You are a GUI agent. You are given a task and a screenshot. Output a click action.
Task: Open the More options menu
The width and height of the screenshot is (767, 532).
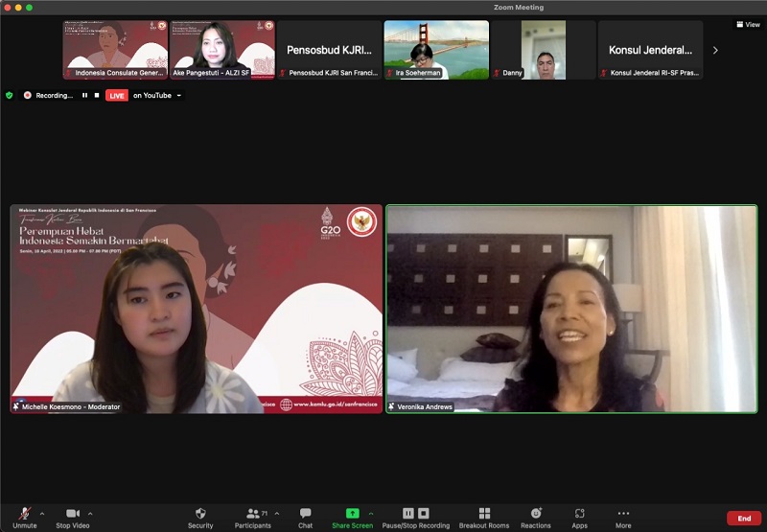click(623, 518)
